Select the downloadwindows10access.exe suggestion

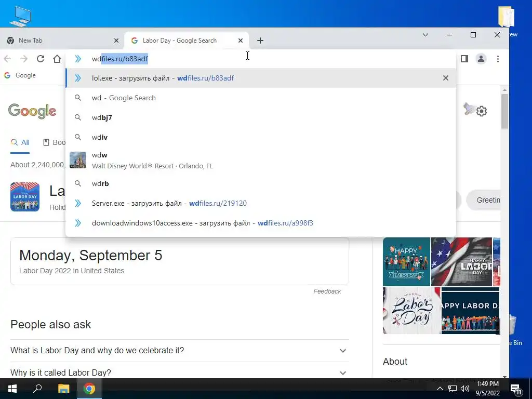pyautogui.click(x=261, y=223)
